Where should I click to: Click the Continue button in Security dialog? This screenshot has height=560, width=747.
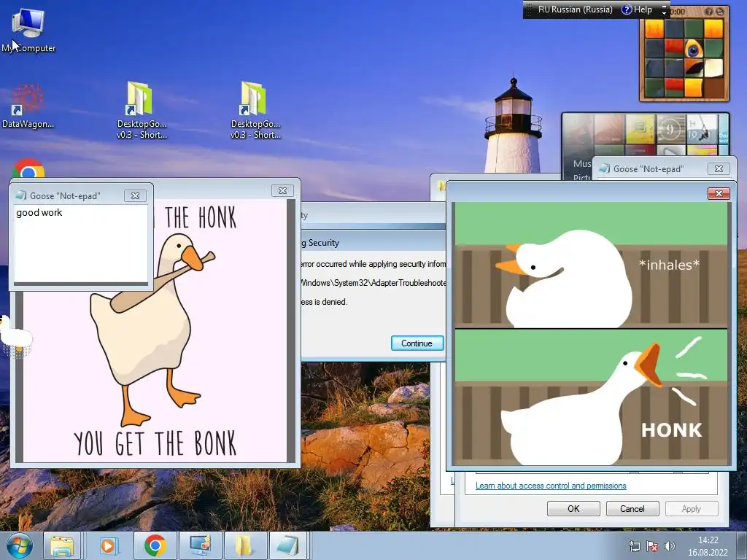[417, 343]
